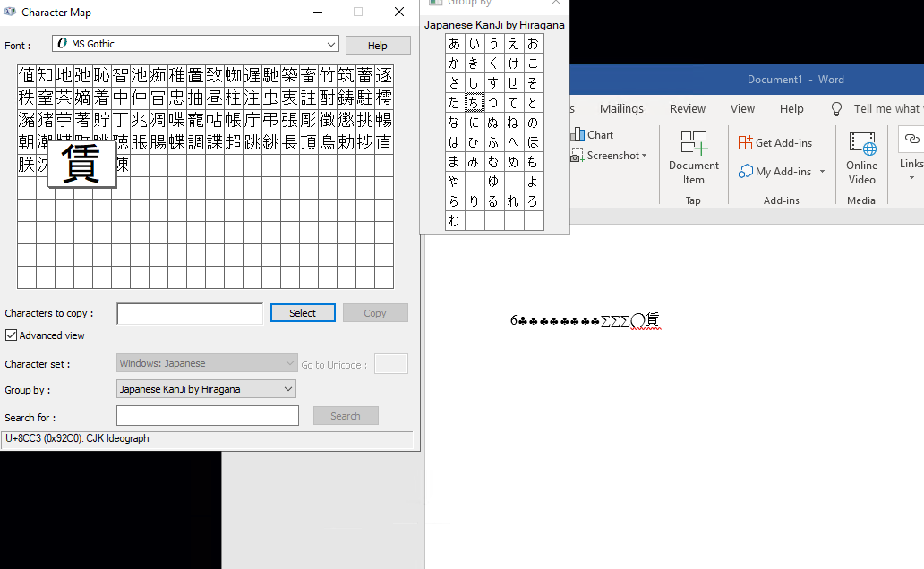Viewport: 924px width, 569px height.
Task: Select kanji 朝 in character grid
Action: (x=27, y=142)
